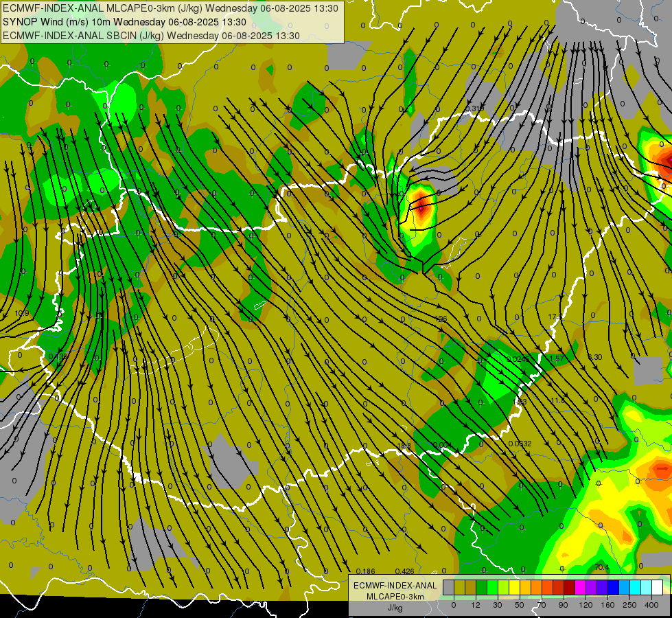Click the dark red legend swatch

point(570,587)
